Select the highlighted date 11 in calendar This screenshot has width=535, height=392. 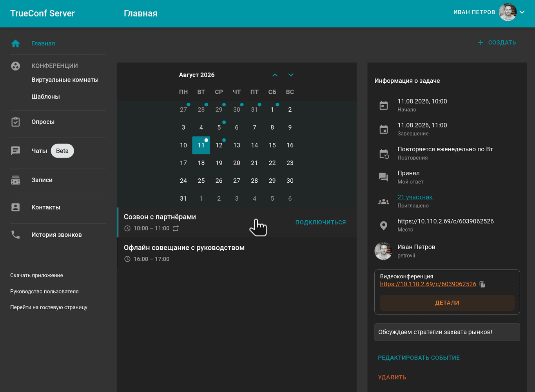click(201, 145)
